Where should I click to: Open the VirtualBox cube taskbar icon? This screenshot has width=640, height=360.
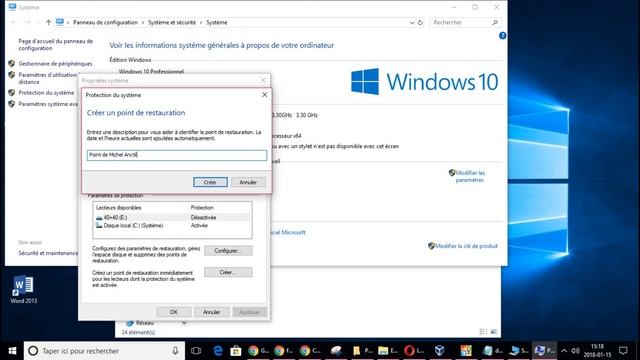tap(440, 351)
